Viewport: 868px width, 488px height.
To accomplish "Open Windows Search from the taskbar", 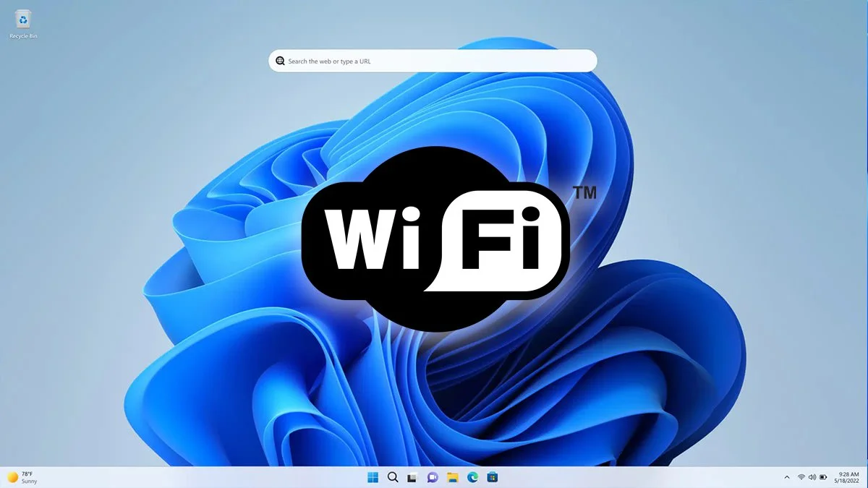I will (391, 477).
